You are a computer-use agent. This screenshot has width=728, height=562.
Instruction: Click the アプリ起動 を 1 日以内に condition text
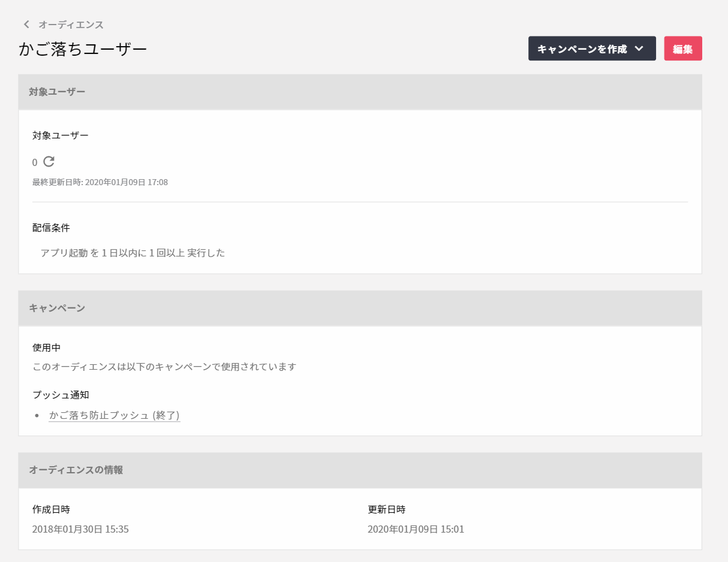tap(133, 253)
